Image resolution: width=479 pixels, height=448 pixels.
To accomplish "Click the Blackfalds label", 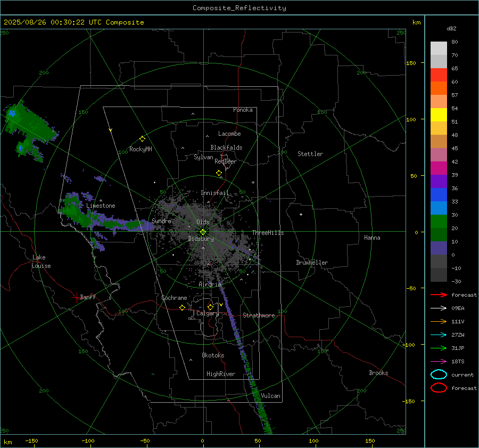I will pos(226,148).
